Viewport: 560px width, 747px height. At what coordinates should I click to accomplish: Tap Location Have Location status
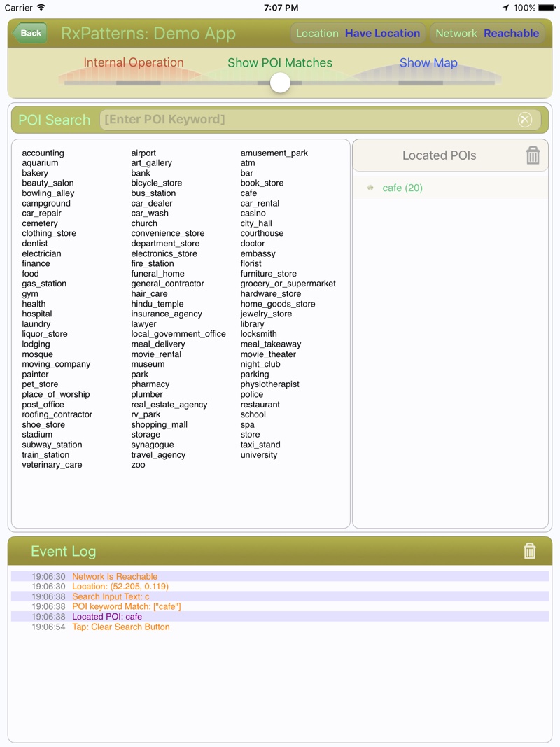358,34
